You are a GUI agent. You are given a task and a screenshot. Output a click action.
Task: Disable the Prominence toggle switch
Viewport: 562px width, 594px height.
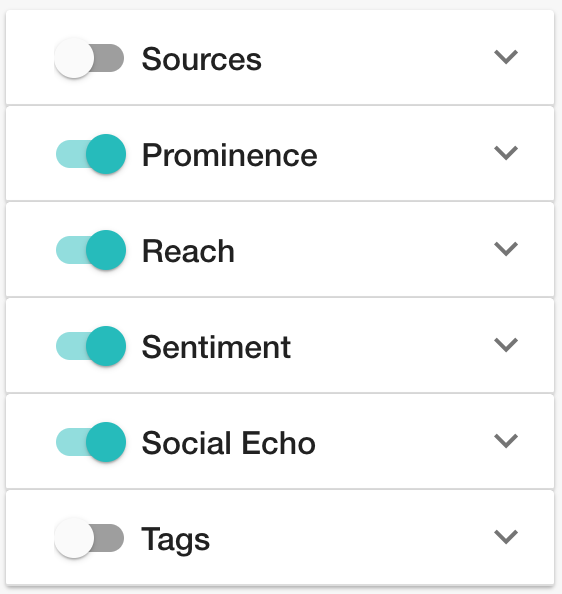click(x=91, y=154)
